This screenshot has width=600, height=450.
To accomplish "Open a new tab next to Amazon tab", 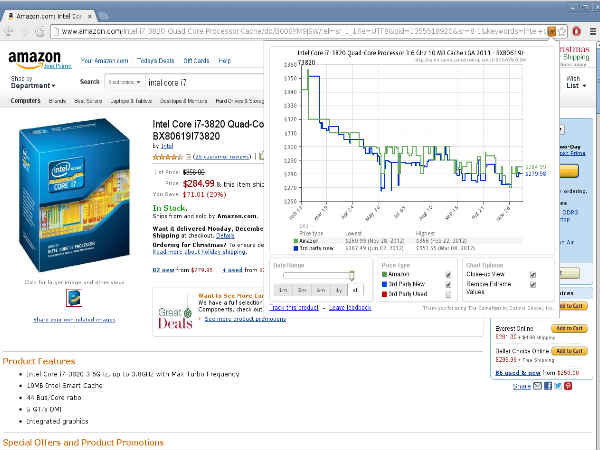I will 103,16.
